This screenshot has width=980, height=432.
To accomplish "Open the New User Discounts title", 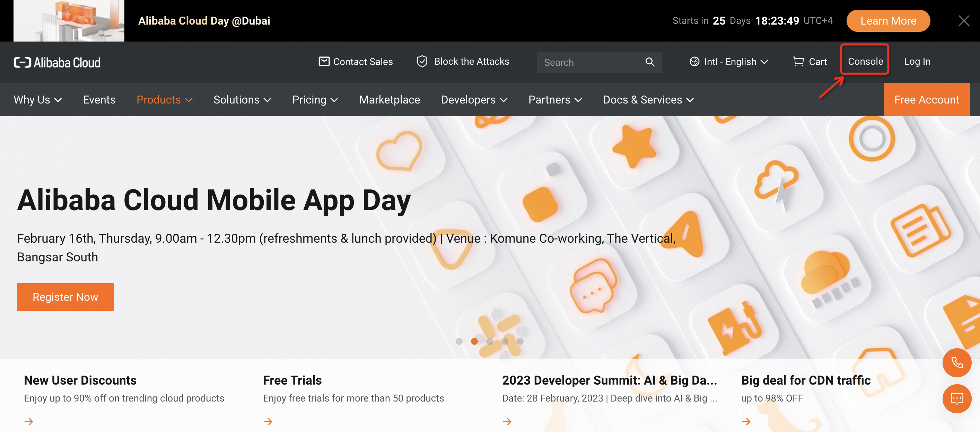I will [x=80, y=380].
